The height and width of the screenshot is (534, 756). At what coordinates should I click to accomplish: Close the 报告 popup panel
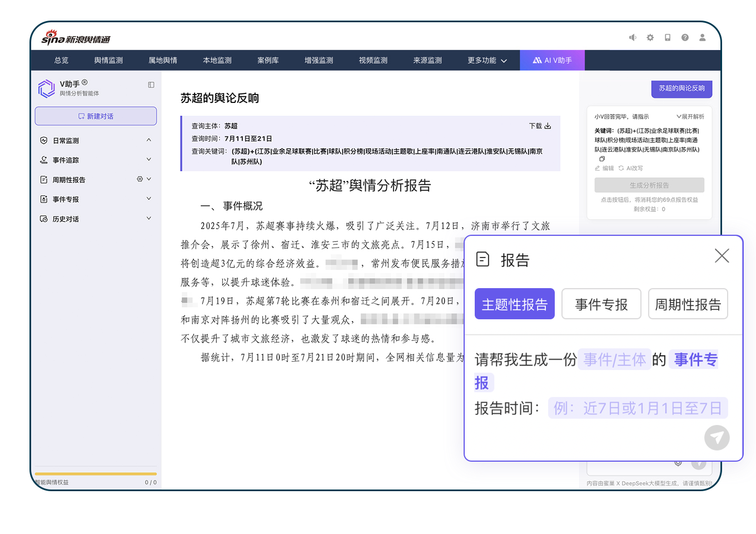pos(722,256)
